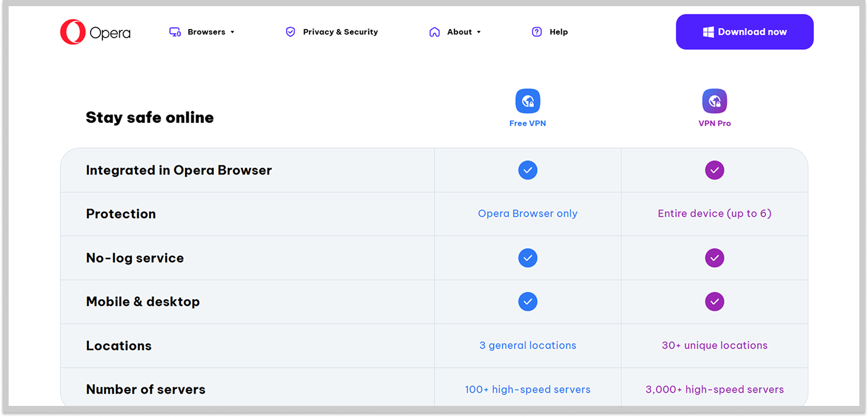Expand the Browsers dropdown menu
The width and height of the screenshot is (868, 417).
(x=233, y=31)
